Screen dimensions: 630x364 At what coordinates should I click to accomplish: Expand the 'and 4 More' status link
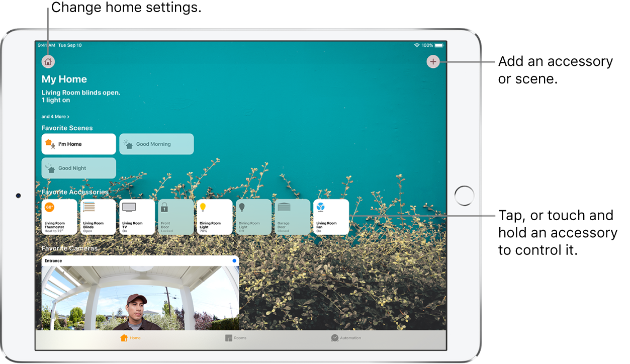pos(55,117)
